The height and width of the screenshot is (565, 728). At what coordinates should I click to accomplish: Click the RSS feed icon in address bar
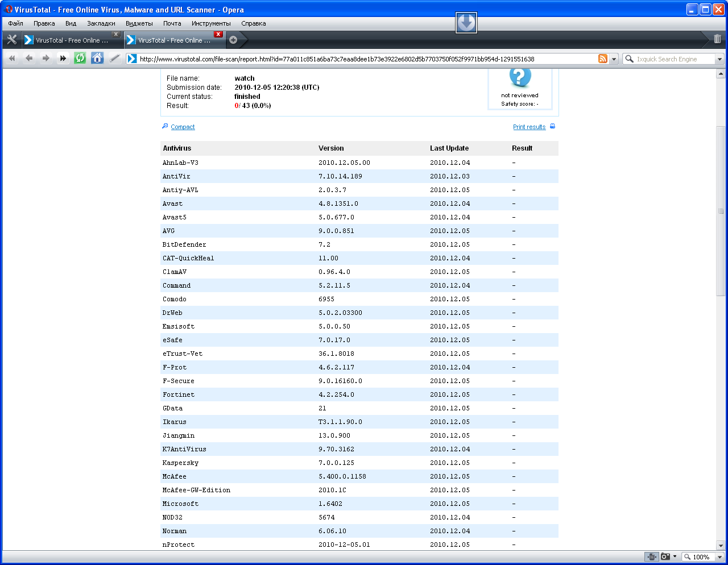(603, 59)
